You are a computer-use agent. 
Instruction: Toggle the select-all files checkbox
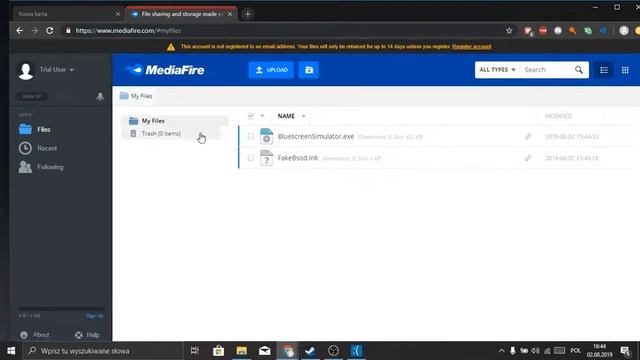(251, 116)
